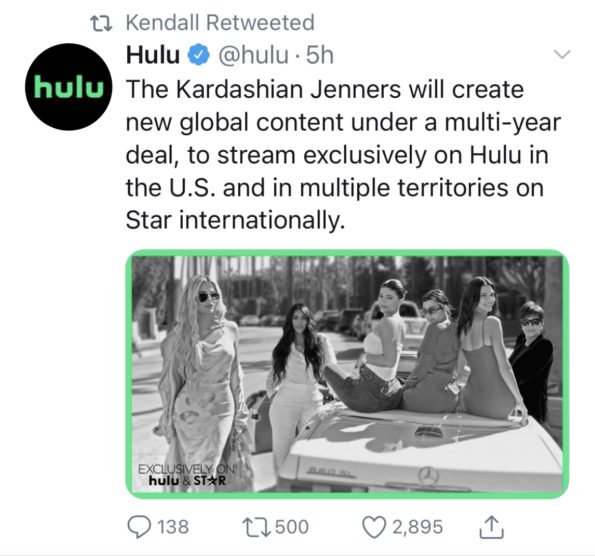This screenshot has width=595, height=556.
Task: Click the 'Exclusively on hulu & Star' watermark
Action: click(x=186, y=475)
